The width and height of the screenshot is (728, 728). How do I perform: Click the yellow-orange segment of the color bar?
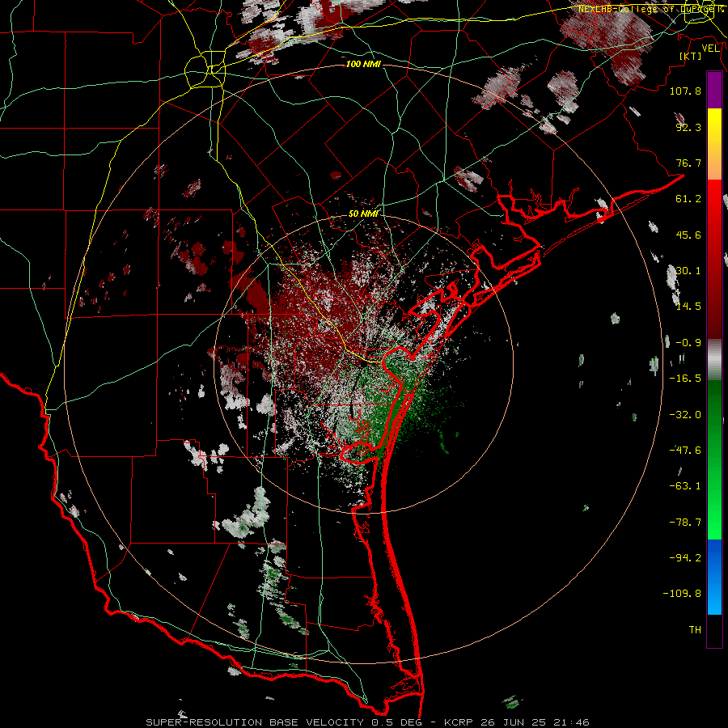click(714, 145)
